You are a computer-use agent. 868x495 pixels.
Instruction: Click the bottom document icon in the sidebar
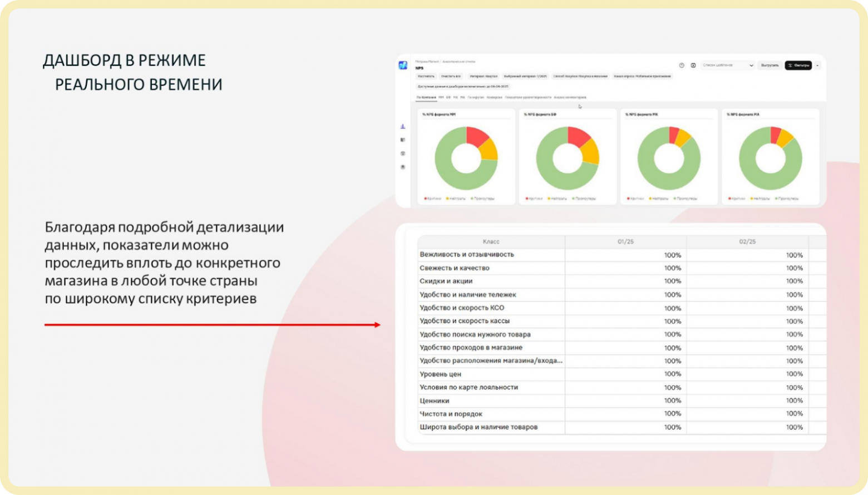pos(403,167)
